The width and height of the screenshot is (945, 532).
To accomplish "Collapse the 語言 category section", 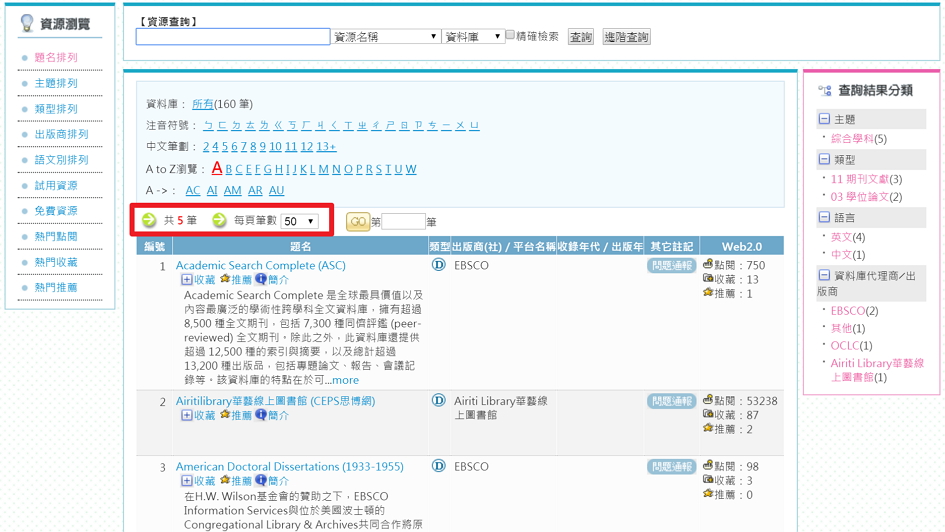I will click(824, 217).
